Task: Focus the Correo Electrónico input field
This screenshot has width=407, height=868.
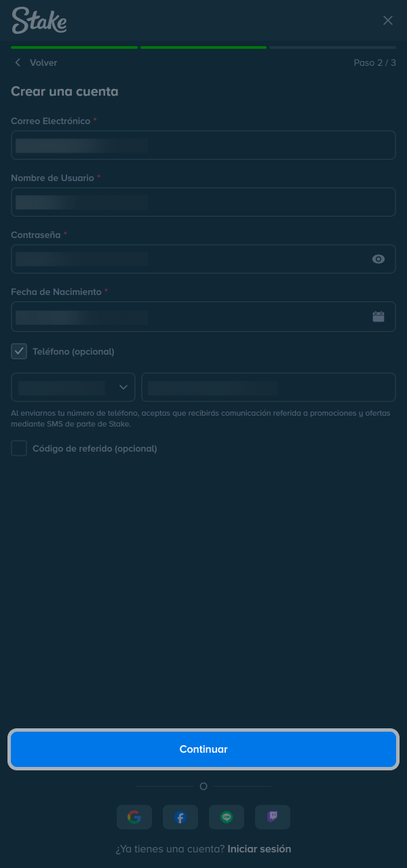Action: click(x=203, y=144)
